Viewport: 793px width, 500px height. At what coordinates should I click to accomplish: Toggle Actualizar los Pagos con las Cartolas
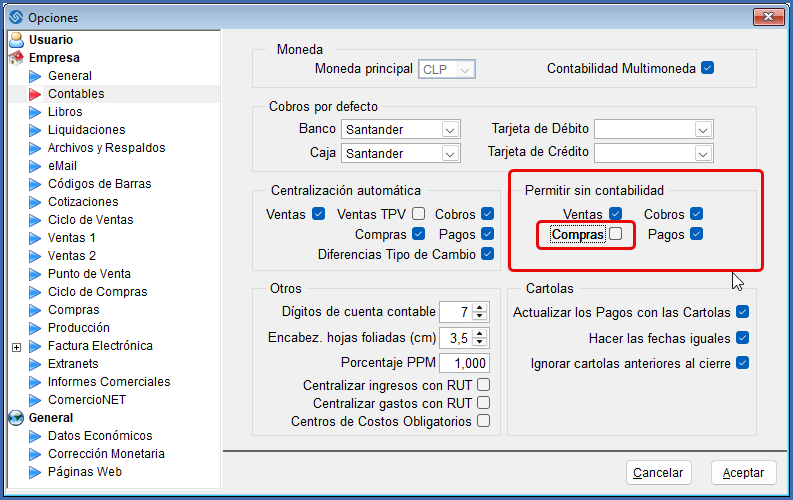coord(742,312)
